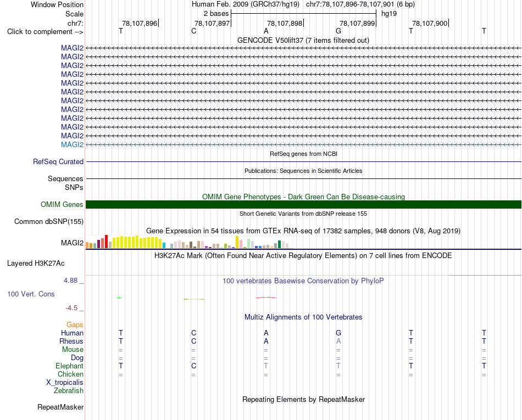Click the C base in the Human alignment row
This screenshot has width=522, height=420.
point(194,333)
